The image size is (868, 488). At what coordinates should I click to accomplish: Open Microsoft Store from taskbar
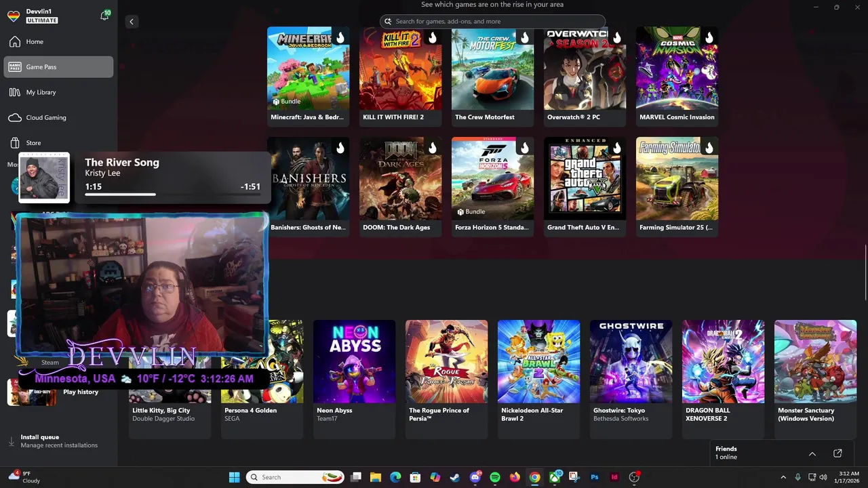(415, 477)
